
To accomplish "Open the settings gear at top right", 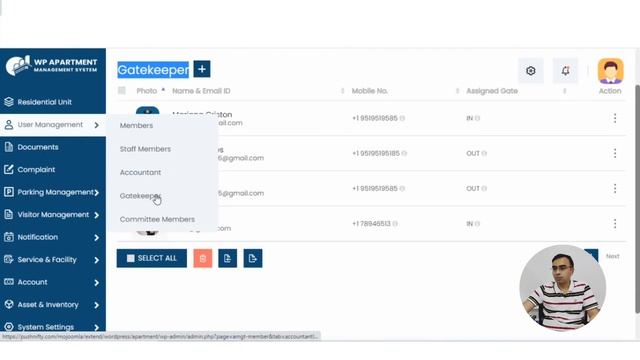I will 531,71.
